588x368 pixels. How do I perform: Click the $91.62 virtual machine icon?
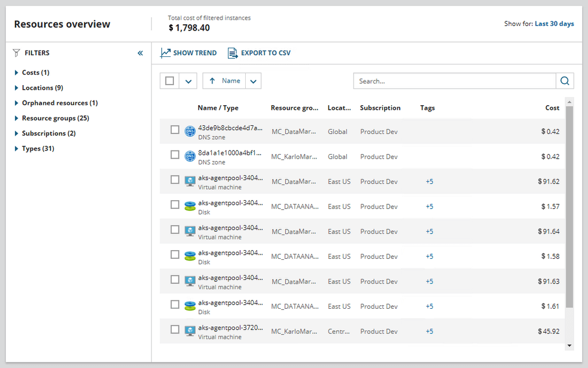tap(190, 182)
